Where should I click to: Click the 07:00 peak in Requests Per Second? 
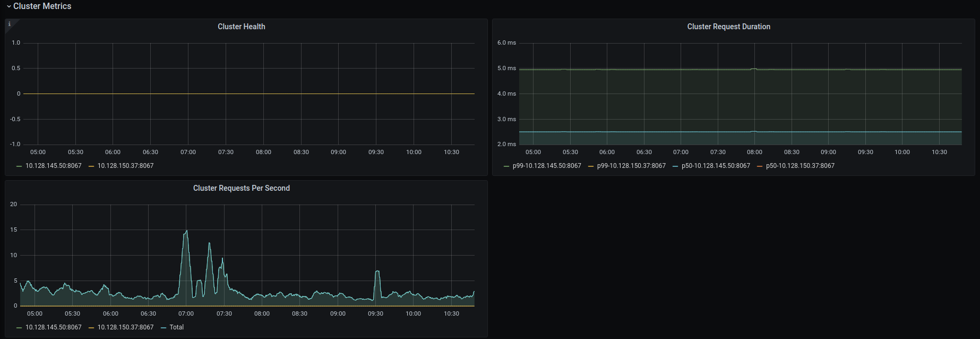pyautogui.click(x=186, y=231)
